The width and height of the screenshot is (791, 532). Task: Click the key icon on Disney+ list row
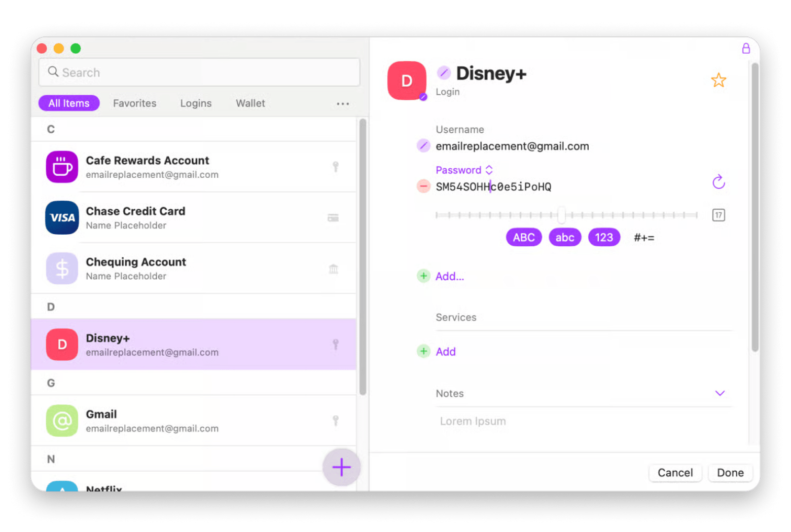click(x=335, y=345)
